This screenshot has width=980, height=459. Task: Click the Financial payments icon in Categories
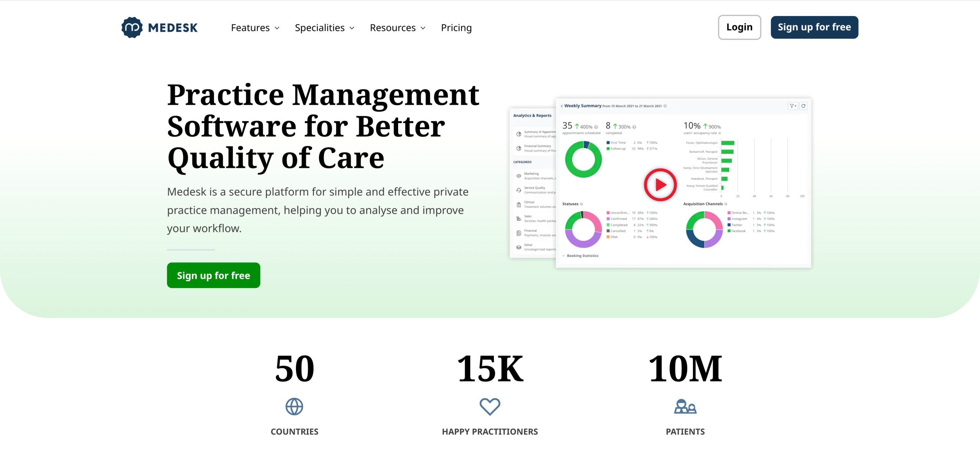pos(519,233)
